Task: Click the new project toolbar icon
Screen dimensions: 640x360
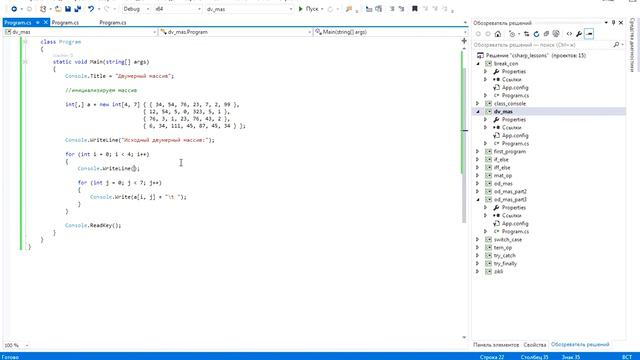Action: pyautogui.click(x=43, y=9)
